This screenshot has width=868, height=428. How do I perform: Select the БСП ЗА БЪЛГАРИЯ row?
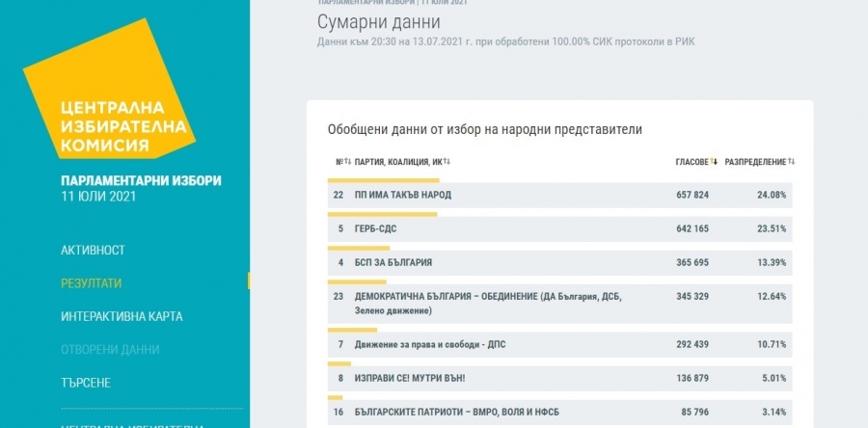pyautogui.click(x=559, y=262)
